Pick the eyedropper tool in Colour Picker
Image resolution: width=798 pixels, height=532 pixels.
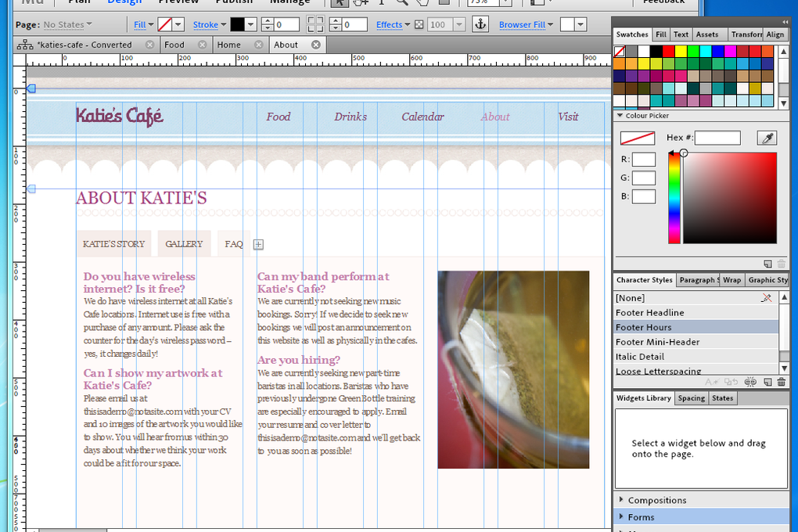767,138
